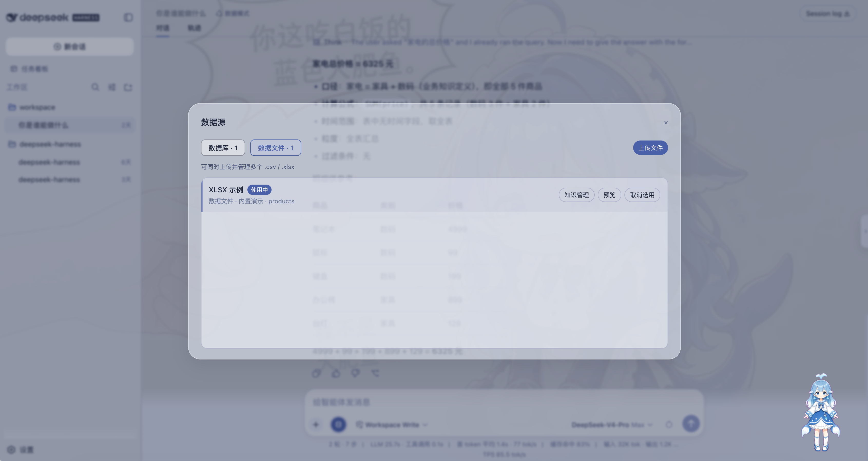Click the blue circular data source icon
This screenshot has width=868, height=461.
point(338,425)
